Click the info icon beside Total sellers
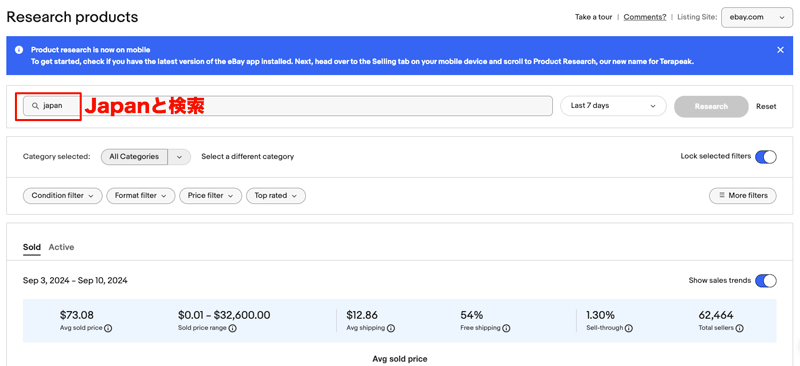Image resolution: width=800 pixels, height=366 pixels. pos(739,328)
